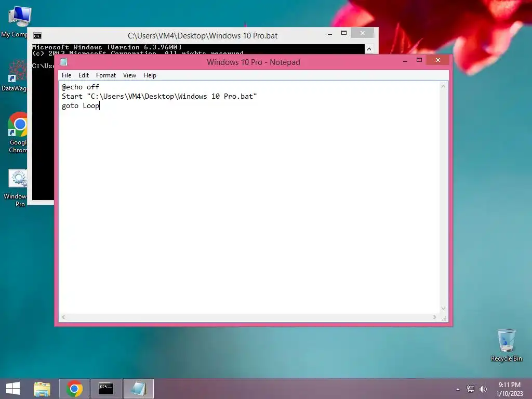Maximize the Notepad window

click(419, 60)
